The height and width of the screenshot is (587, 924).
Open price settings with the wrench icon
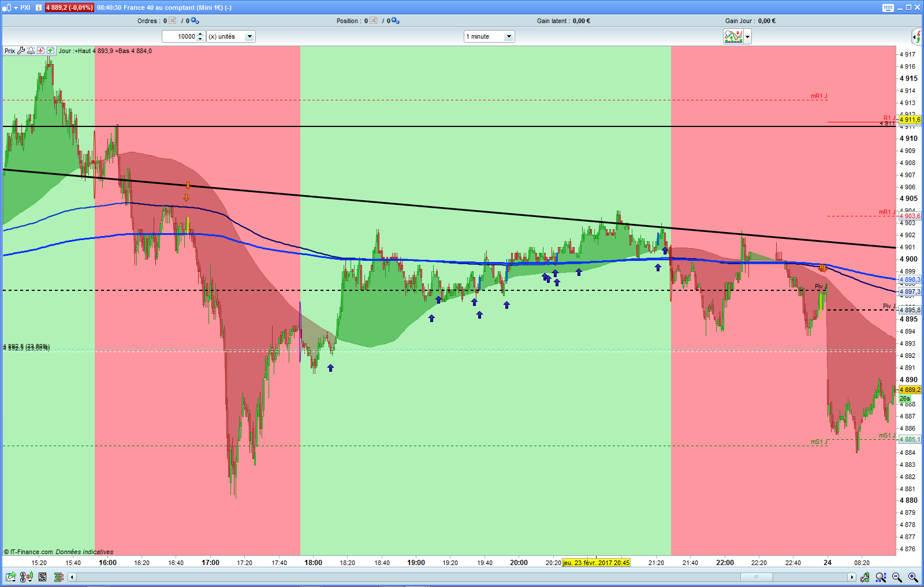pos(21,51)
